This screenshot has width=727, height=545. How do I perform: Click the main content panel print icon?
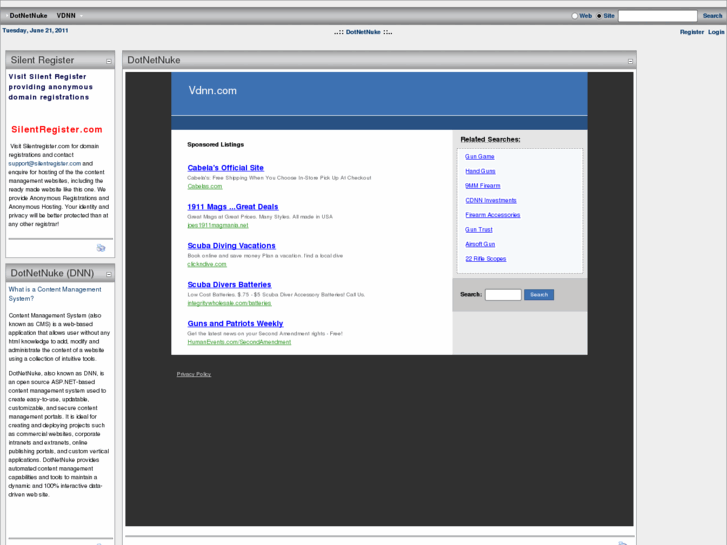623,543
